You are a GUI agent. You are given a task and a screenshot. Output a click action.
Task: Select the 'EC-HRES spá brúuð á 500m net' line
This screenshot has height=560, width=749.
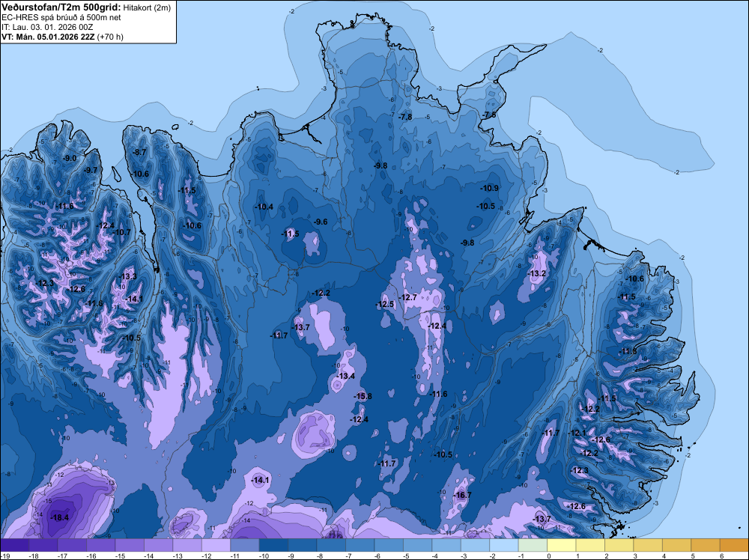pos(61,18)
